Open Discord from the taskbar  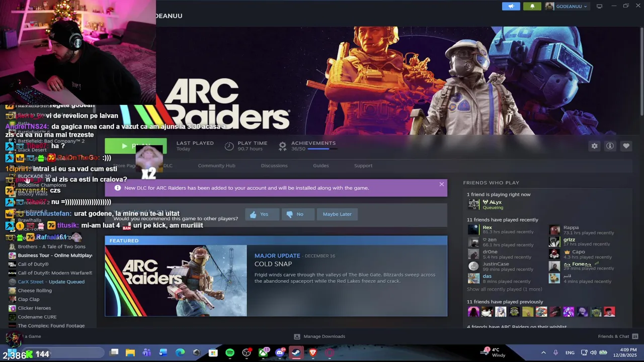pyautogui.click(x=280, y=353)
